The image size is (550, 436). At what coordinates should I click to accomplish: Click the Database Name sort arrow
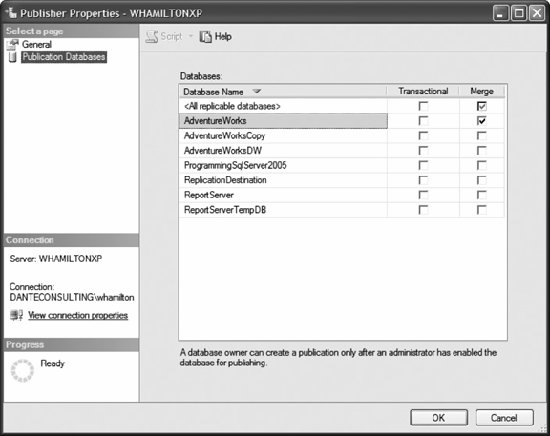[x=257, y=91]
